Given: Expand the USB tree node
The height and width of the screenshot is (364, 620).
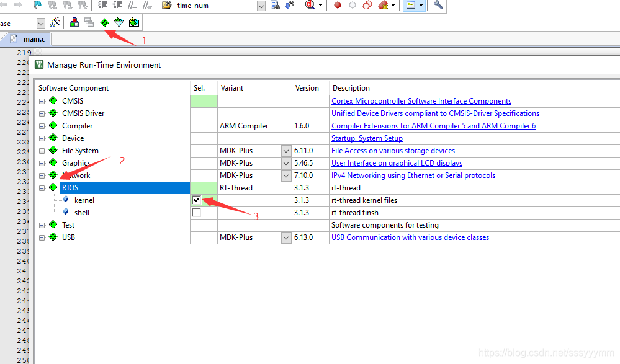Looking at the screenshot, I should [42, 237].
